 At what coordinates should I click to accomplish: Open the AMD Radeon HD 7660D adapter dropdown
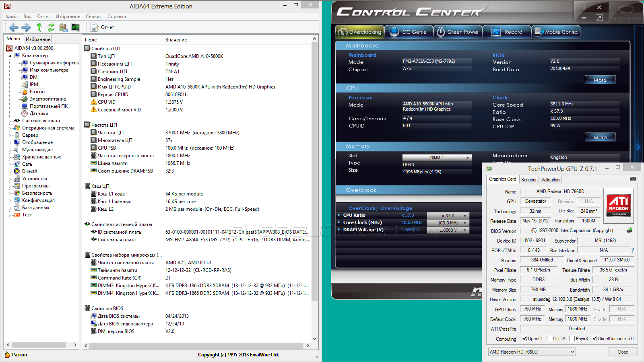pos(532,352)
